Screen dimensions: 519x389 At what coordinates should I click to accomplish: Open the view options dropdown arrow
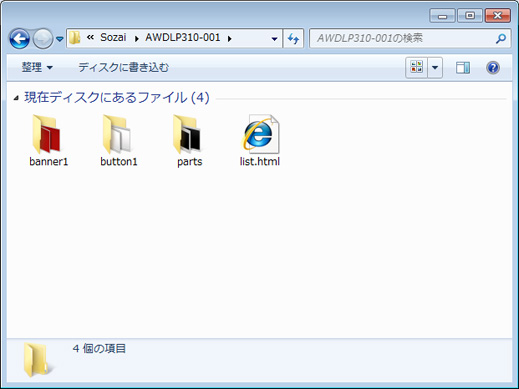tap(435, 68)
